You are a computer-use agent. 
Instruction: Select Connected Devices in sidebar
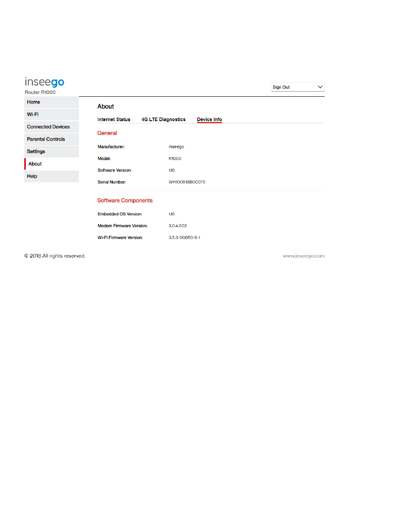coord(51,127)
